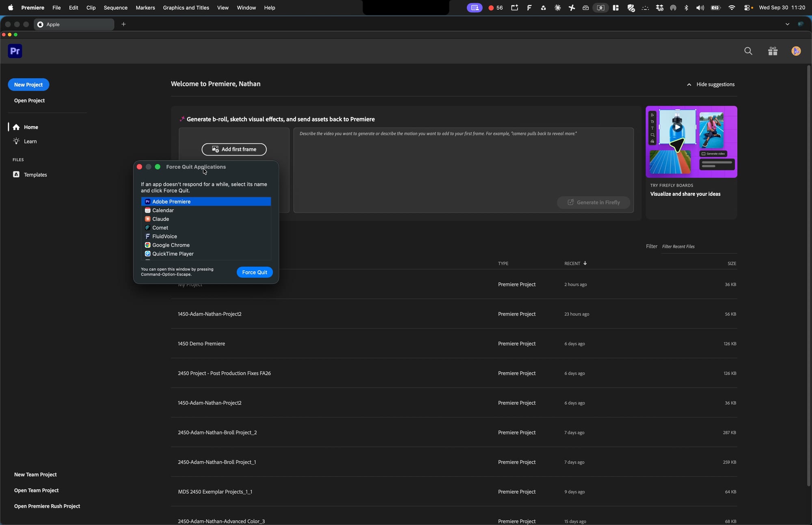Click Open Project link

pyautogui.click(x=29, y=100)
